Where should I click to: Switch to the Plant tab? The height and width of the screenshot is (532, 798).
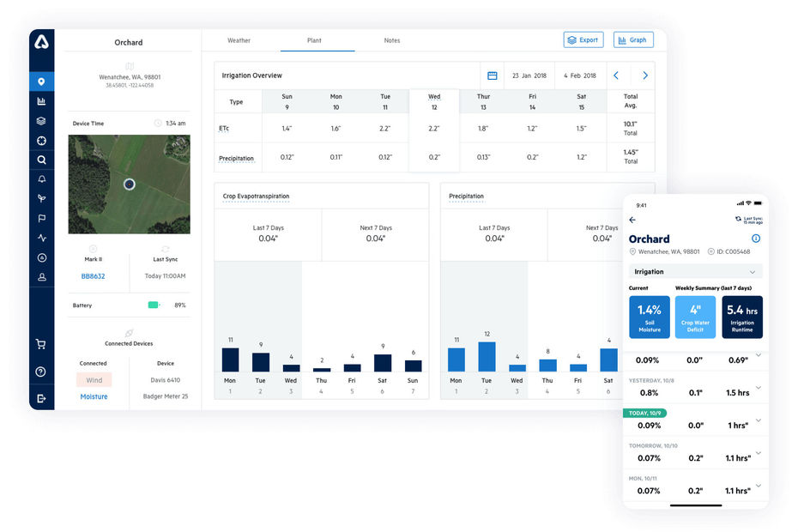point(314,40)
